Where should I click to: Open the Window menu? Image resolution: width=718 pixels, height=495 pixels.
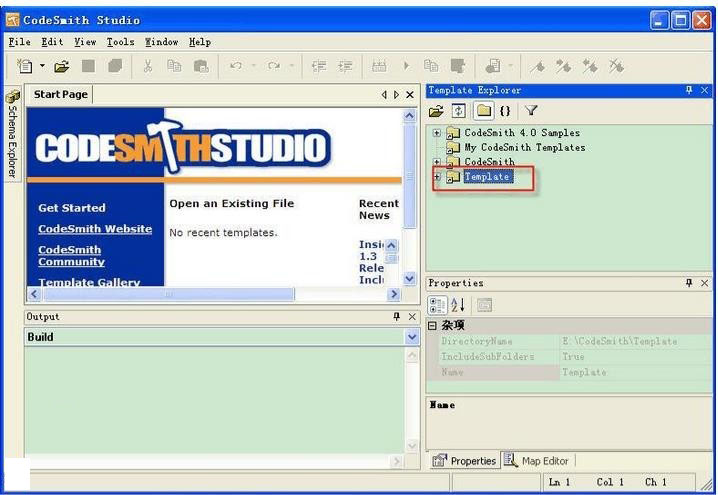pyautogui.click(x=161, y=42)
